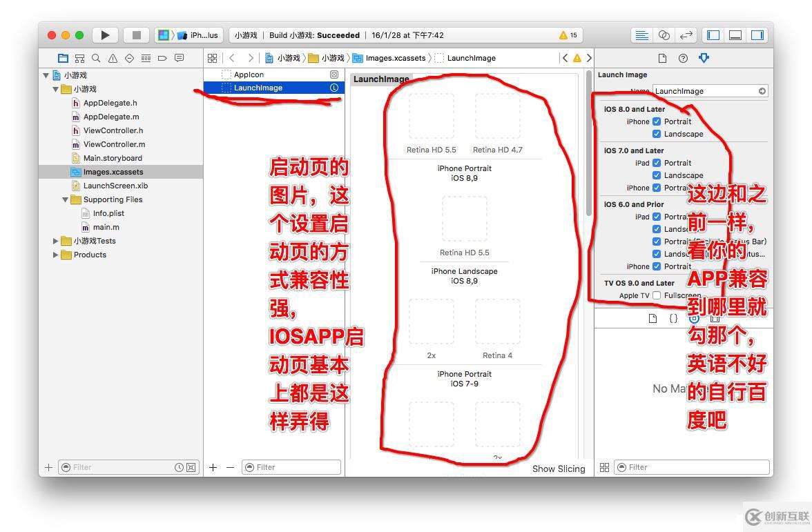
Task: Uncheck iOS 8.0 iPhone Portrait checkbox
Action: pyautogui.click(x=657, y=121)
